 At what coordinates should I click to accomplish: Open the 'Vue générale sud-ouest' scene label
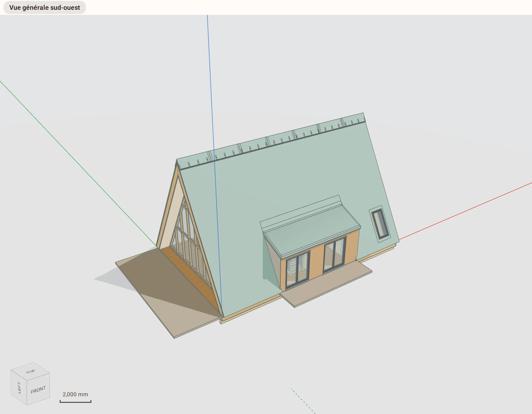pos(45,7)
